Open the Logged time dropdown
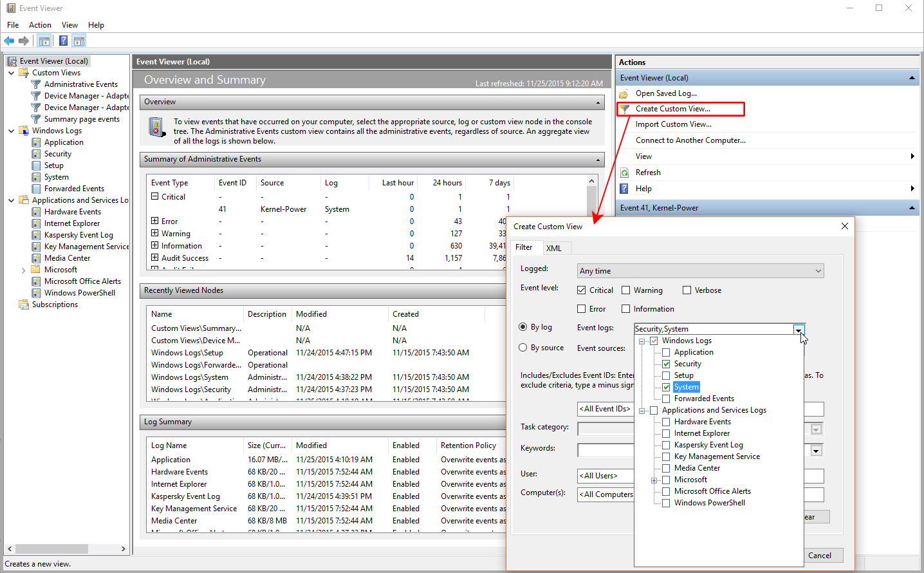924x573 pixels. pos(820,270)
